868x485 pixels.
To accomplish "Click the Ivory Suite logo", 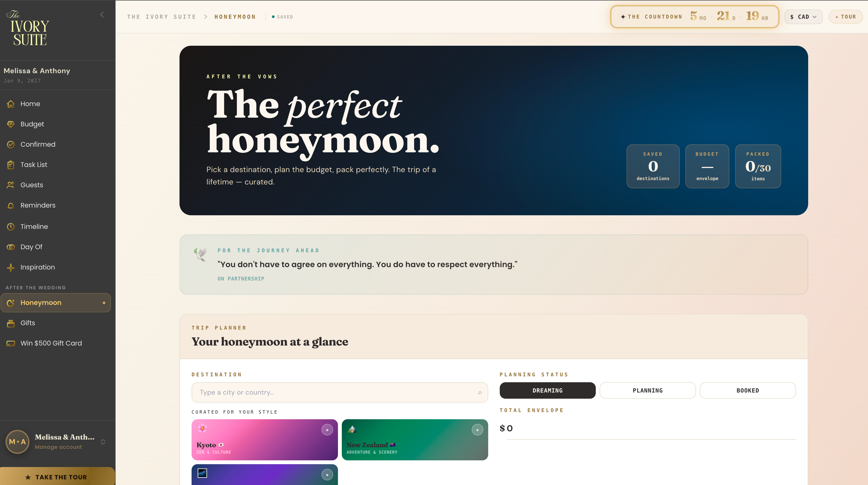I will 28,28.
